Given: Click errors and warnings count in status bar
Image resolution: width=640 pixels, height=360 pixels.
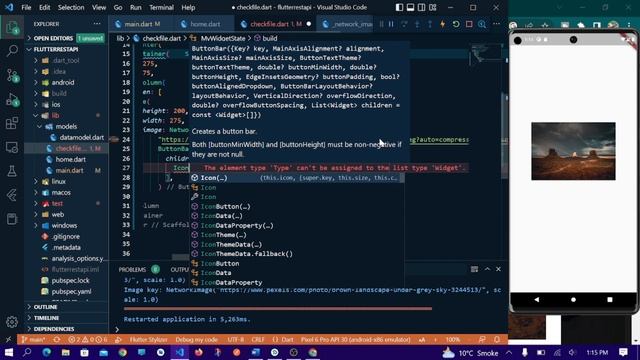Looking at the screenshot, I should click(x=88, y=340).
